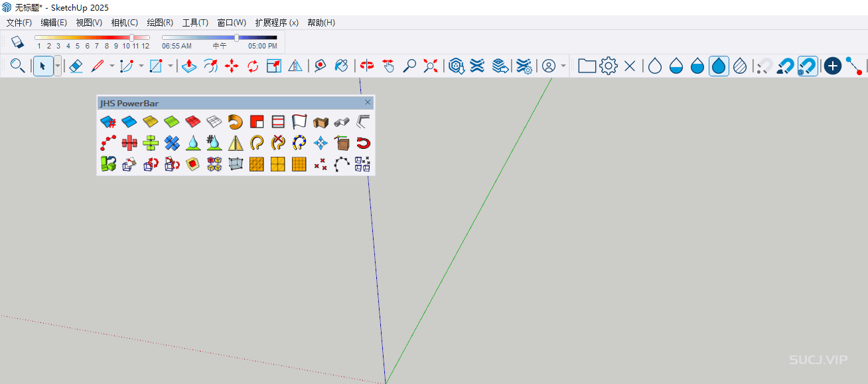The width and height of the screenshot is (868, 384).
Task: Click the red cross align icon in PowerBar
Action: tap(129, 143)
